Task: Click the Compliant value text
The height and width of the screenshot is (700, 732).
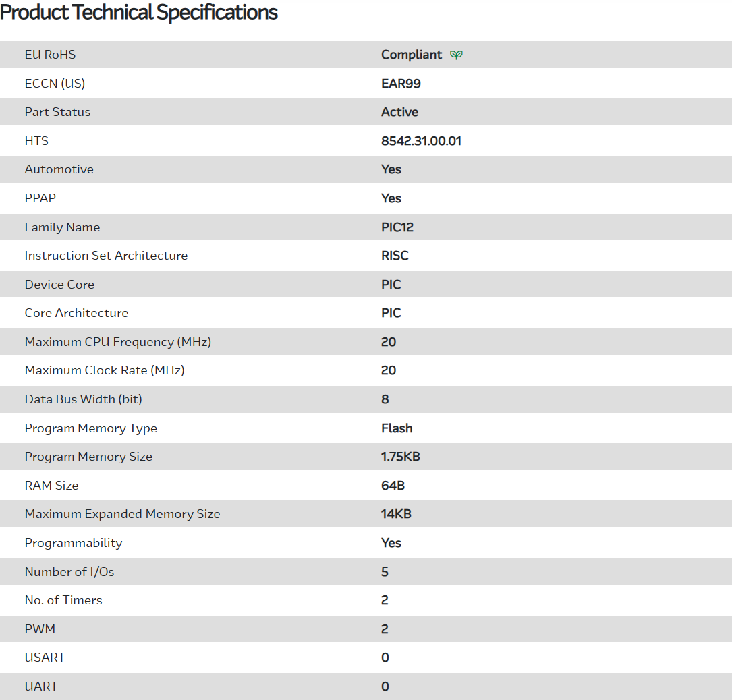Action: click(412, 55)
